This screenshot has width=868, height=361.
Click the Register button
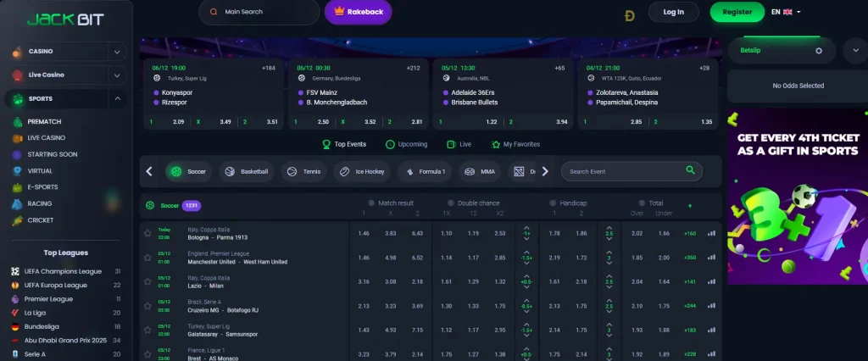tap(737, 12)
